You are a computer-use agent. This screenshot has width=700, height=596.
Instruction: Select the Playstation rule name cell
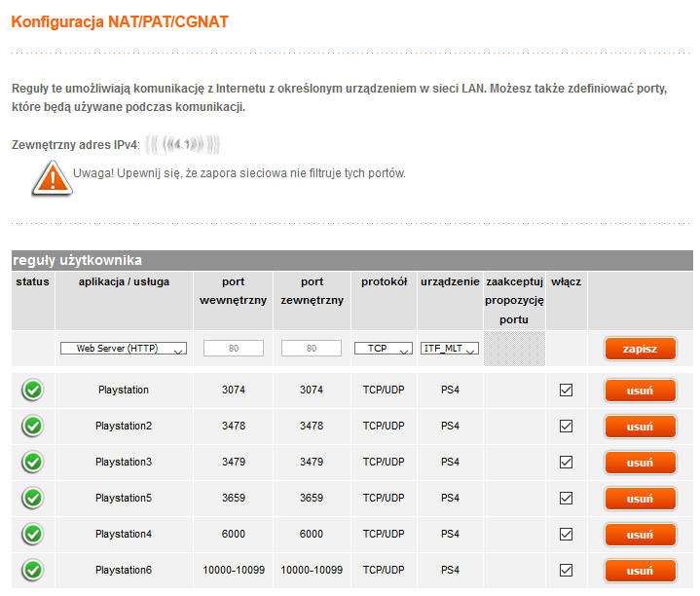click(x=124, y=390)
